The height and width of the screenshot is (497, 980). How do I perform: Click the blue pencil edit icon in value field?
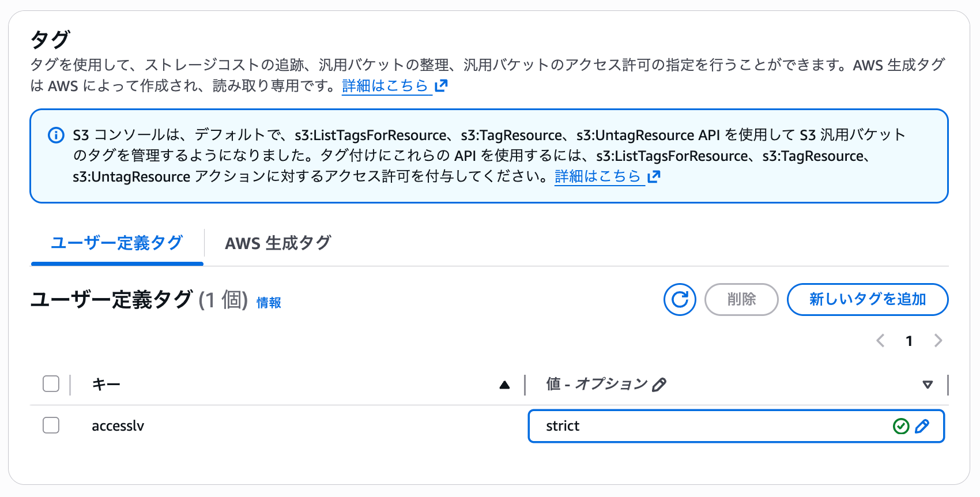922,426
